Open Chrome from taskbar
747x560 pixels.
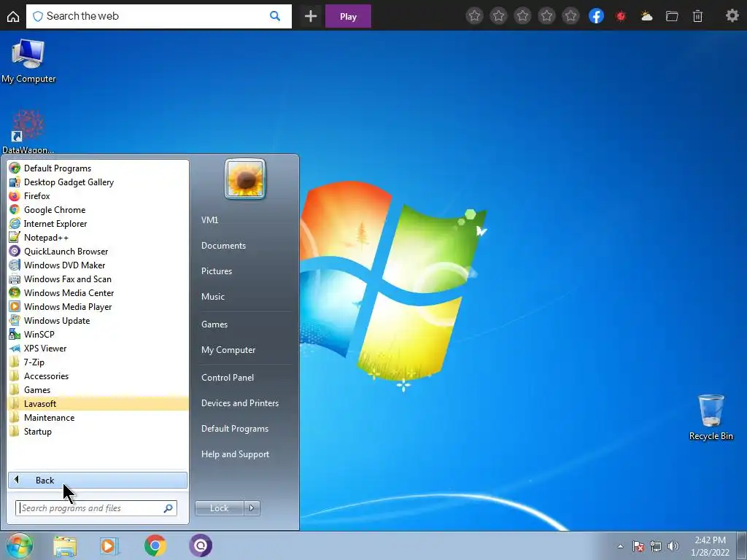click(x=155, y=545)
